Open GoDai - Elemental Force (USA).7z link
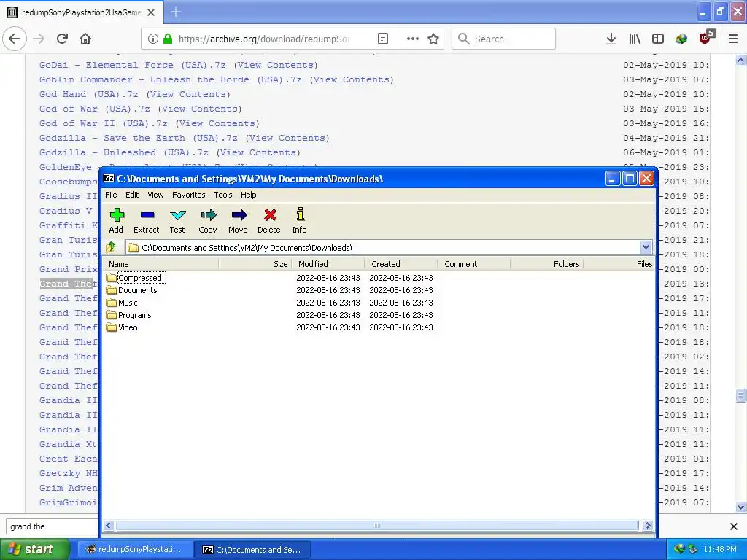The width and height of the screenshot is (747, 560). click(x=133, y=65)
